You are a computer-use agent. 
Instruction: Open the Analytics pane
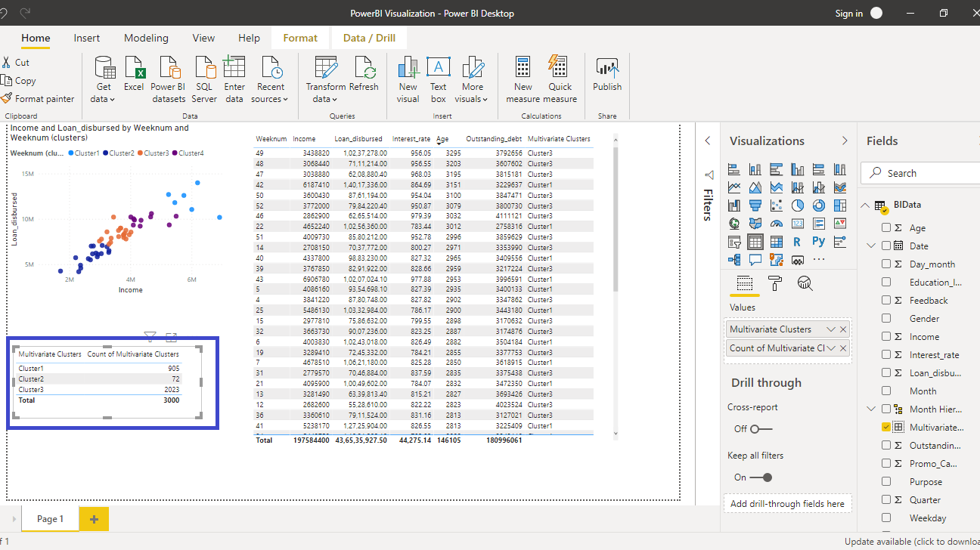point(805,283)
